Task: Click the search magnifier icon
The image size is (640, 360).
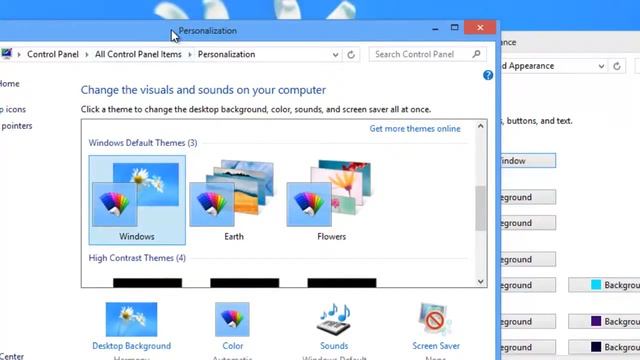Action: pos(476,54)
